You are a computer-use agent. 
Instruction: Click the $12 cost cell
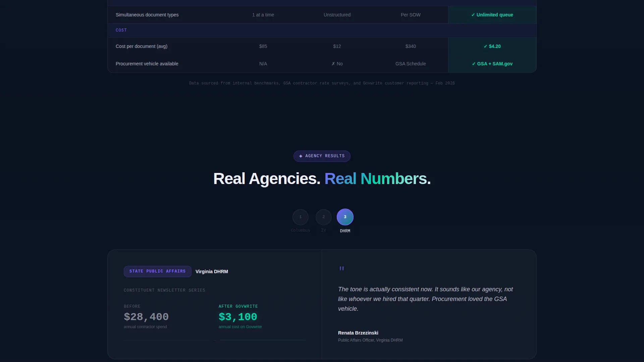(337, 46)
